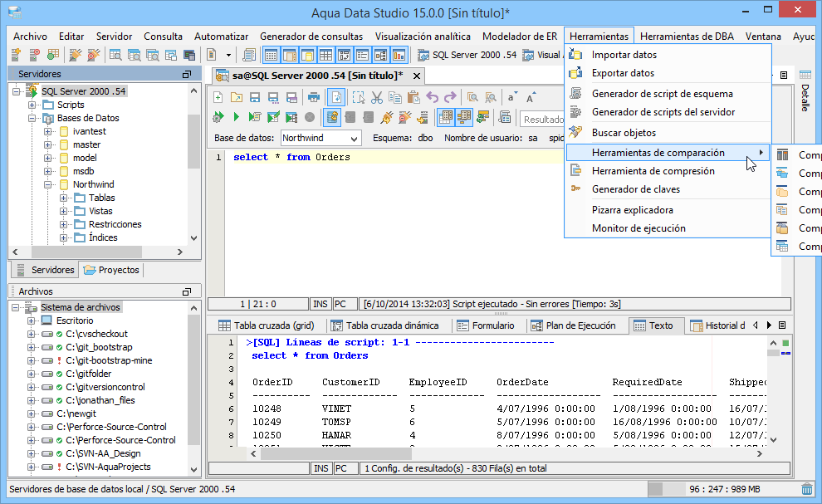Click the results pane horizontal scrollbar thumb

click(336, 453)
